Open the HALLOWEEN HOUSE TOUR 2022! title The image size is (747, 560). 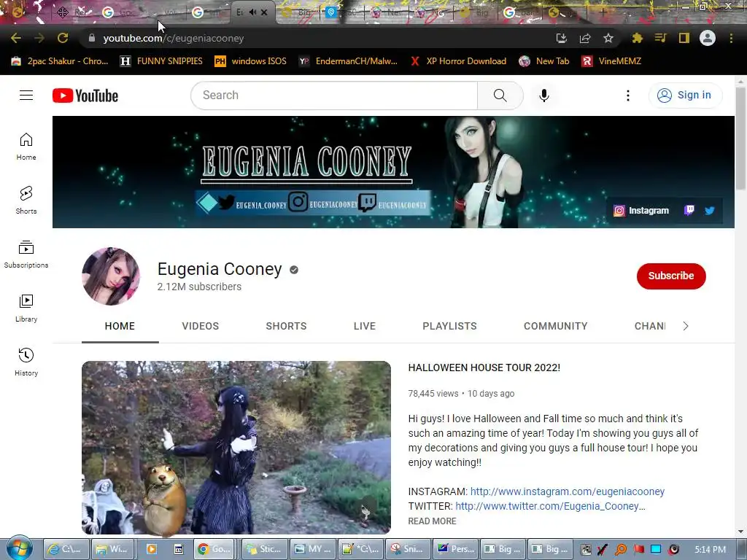point(484,367)
